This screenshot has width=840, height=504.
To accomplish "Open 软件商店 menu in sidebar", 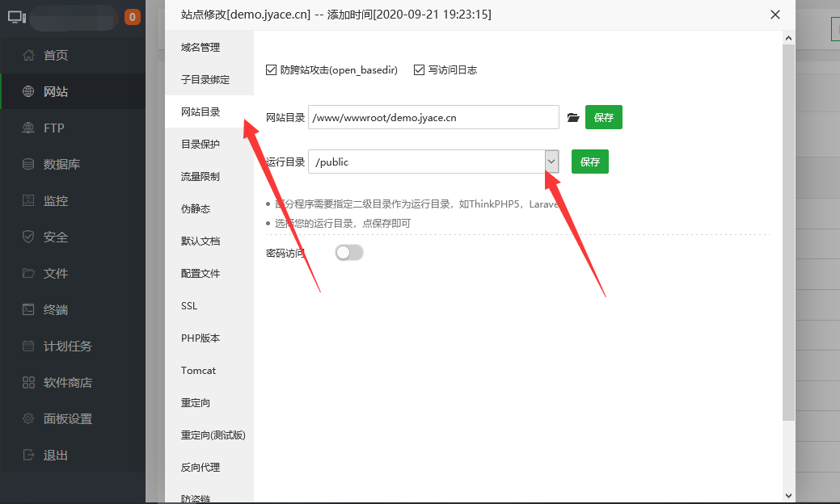I will coord(73,383).
